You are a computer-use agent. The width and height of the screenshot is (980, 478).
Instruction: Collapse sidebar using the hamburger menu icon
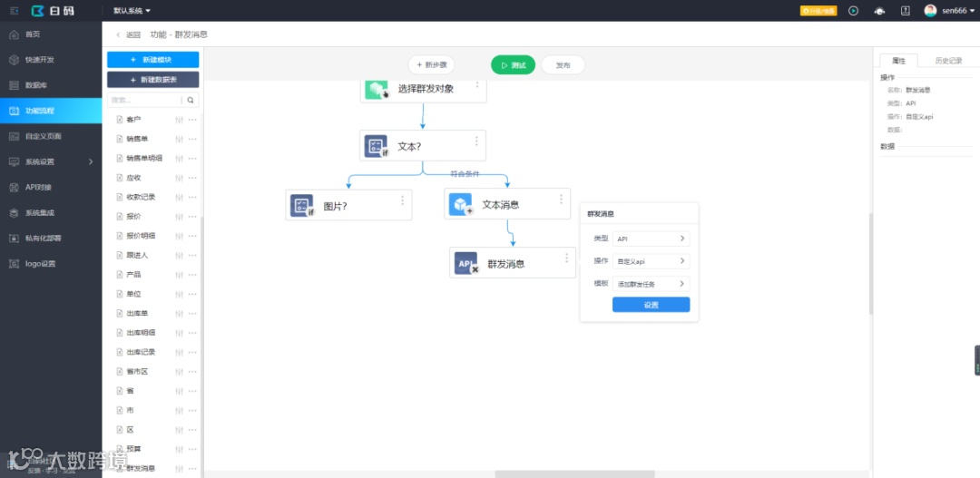(15, 11)
